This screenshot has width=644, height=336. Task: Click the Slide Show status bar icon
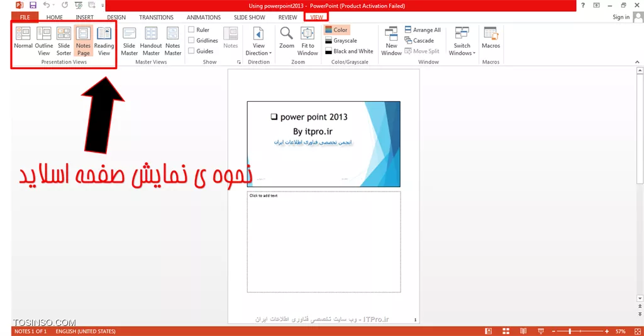[541, 331]
